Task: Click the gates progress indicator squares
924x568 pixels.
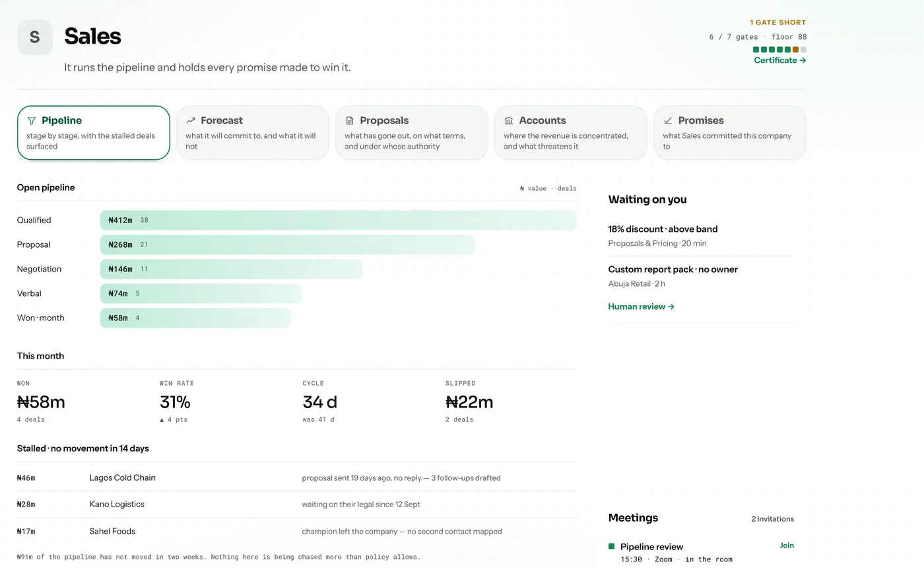Action: click(x=779, y=50)
